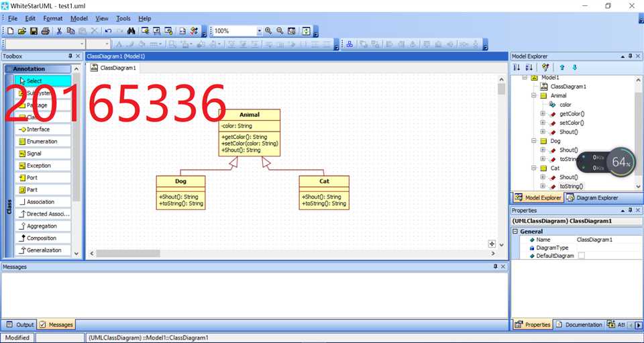The width and height of the screenshot is (644, 343).
Task: Open the Tools menu
Action: tap(123, 19)
